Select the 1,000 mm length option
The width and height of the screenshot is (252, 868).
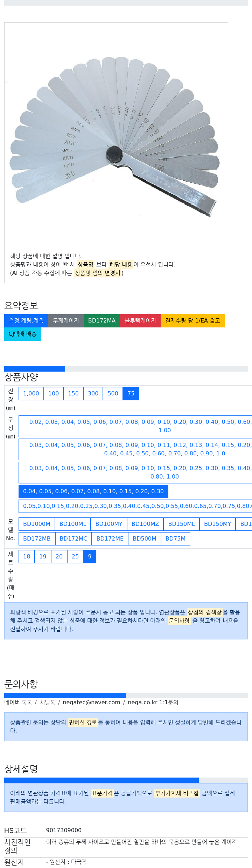pos(31,393)
